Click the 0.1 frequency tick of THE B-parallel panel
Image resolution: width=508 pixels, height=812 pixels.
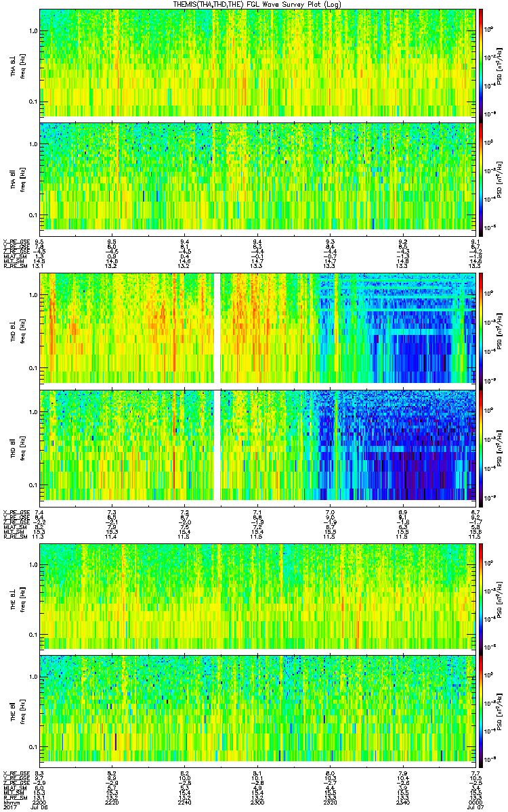pyautogui.click(x=33, y=746)
